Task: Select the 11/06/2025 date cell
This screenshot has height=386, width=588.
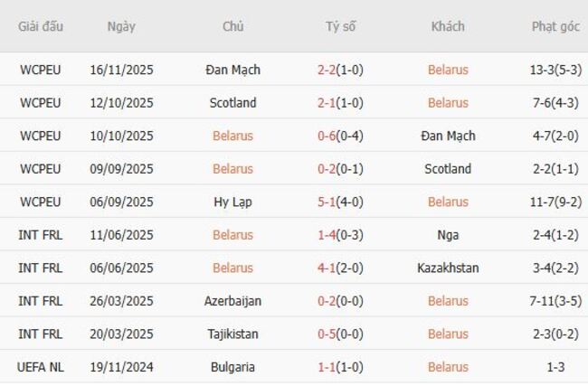Action: [121, 235]
